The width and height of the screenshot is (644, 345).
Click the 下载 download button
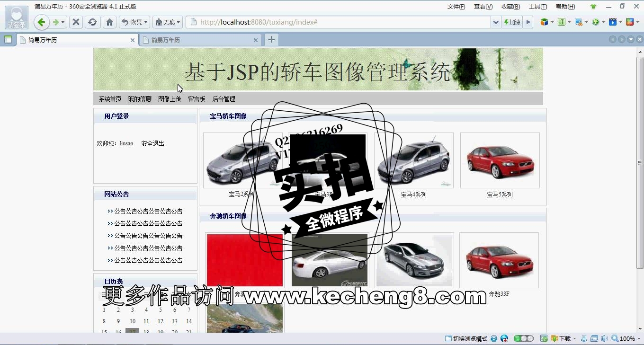coord(562,339)
